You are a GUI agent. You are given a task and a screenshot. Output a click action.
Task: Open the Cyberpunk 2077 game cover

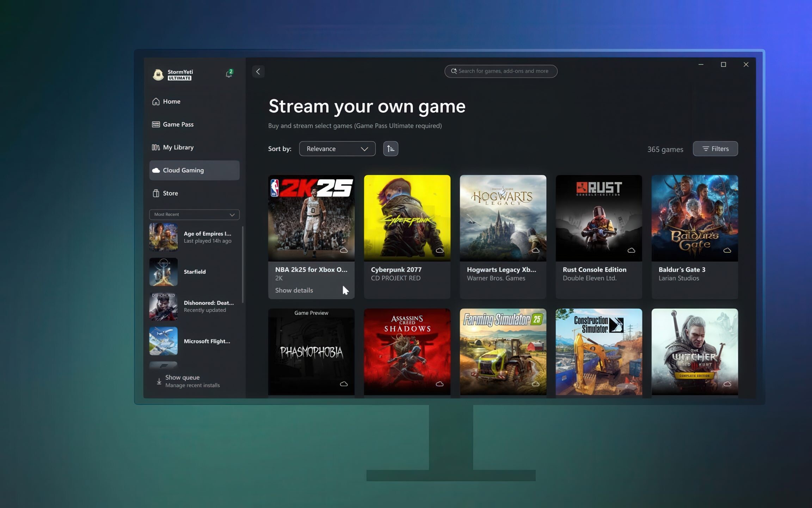(407, 218)
